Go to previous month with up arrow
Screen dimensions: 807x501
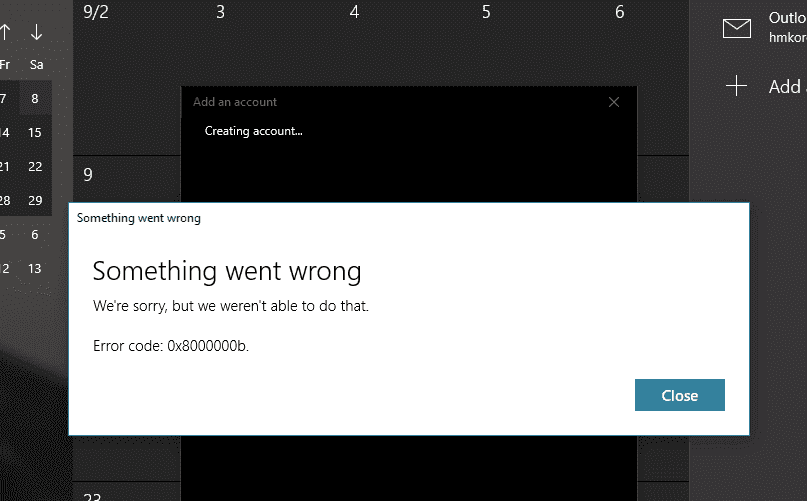point(5,32)
